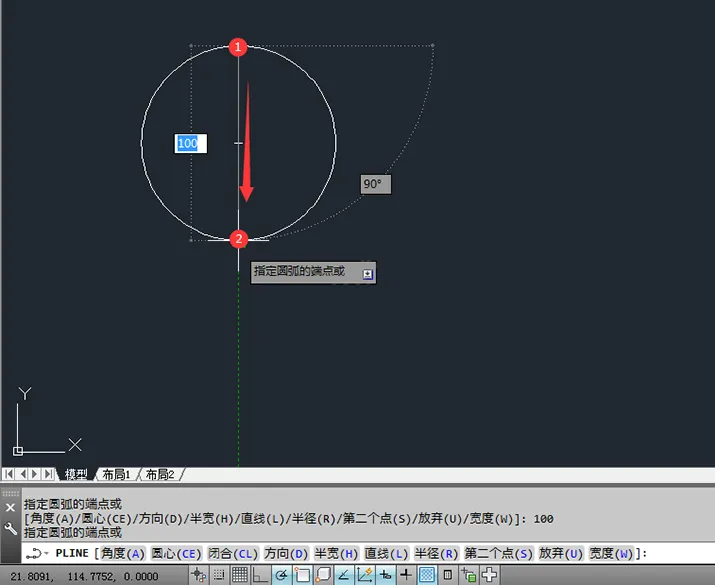The height and width of the screenshot is (585, 715).
Task: Choose 圆心(CE) option in command line
Action: pyautogui.click(x=176, y=554)
